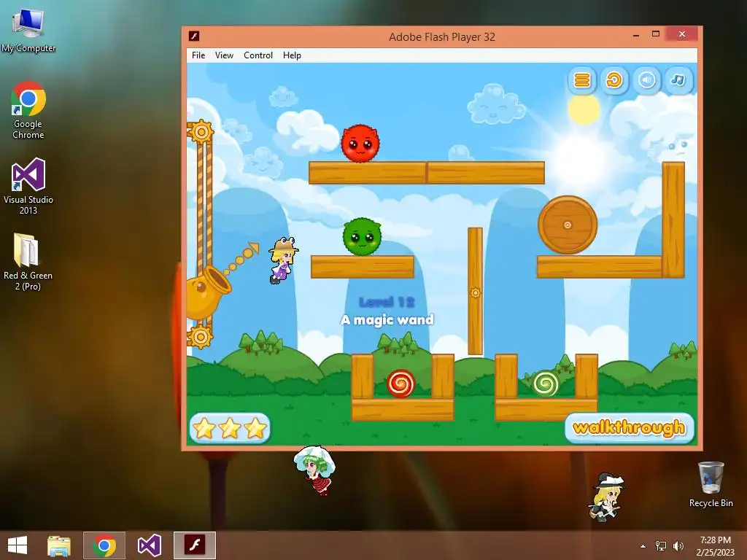
Task: Click the green swirl candy target
Action: tap(546, 384)
